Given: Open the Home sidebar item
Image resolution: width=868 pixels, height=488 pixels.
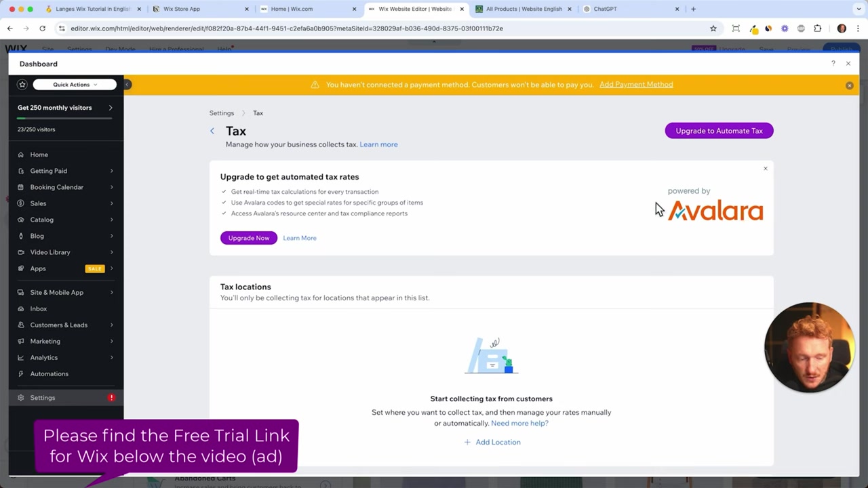Looking at the screenshot, I should [x=66, y=155].
